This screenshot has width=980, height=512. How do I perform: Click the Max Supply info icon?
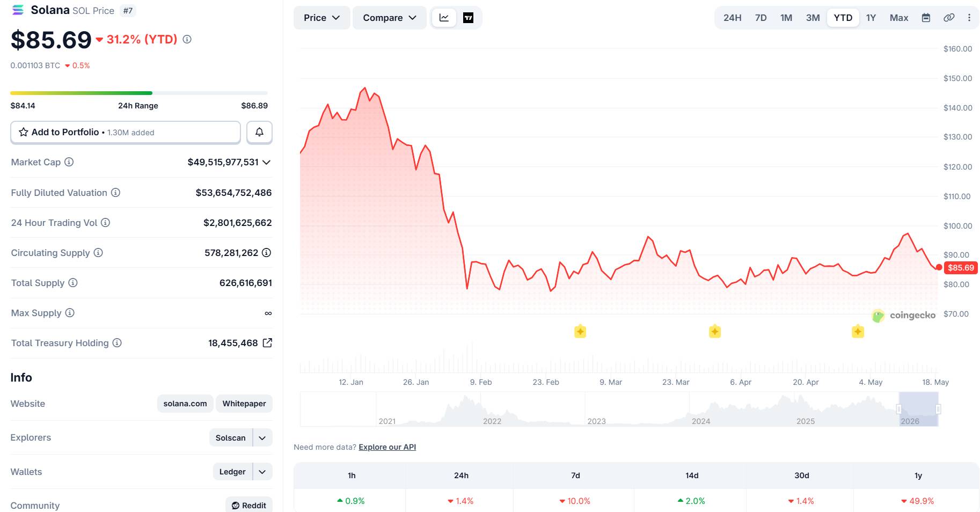[x=70, y=313]
